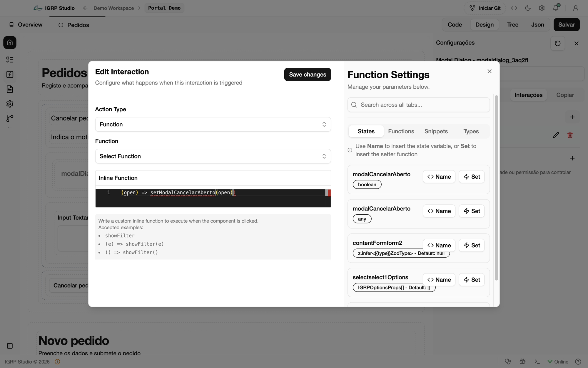
Task: Open the Pedidos page tab
Action: tap(73, 25)
